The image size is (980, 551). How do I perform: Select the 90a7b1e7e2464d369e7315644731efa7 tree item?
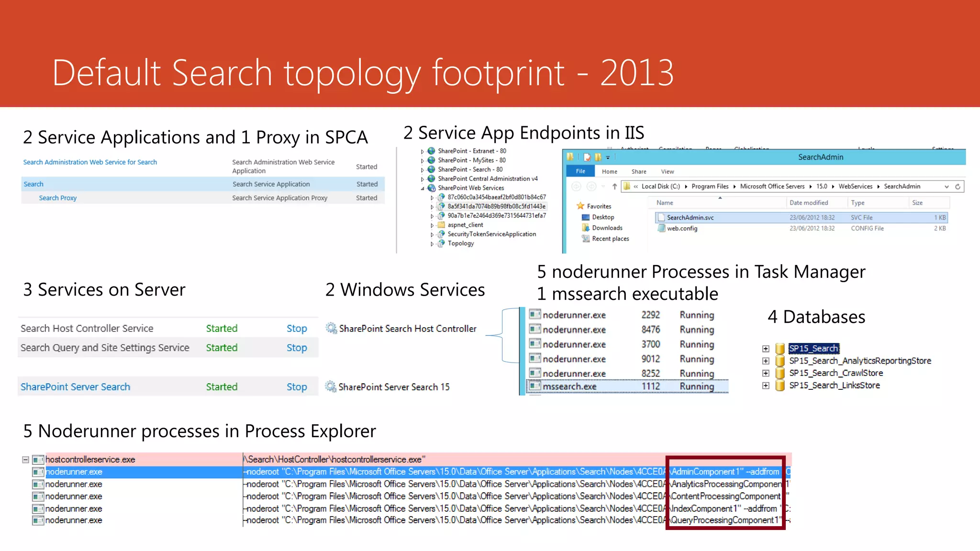(497, 216)
